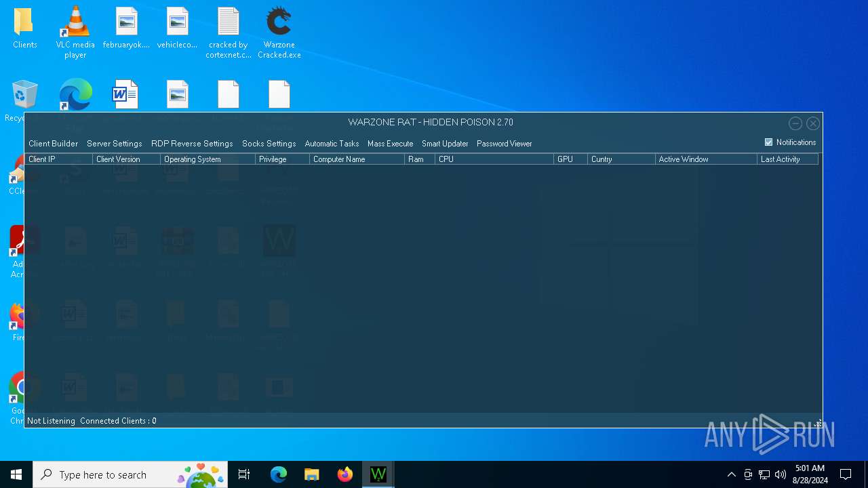Image resolution: width=868 pixels, height=488 pixels.
Task: Select Warzone RAT taskbar button
Action: point(378,474)
